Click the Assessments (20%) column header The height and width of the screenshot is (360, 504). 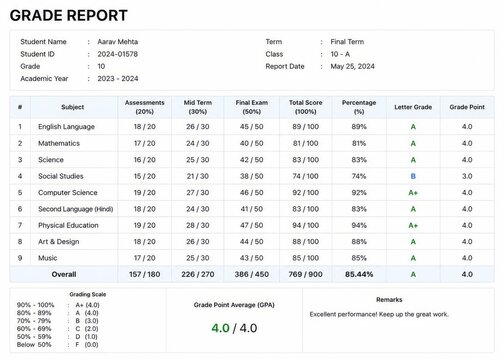pyautogui.click(x=145, y=107)
